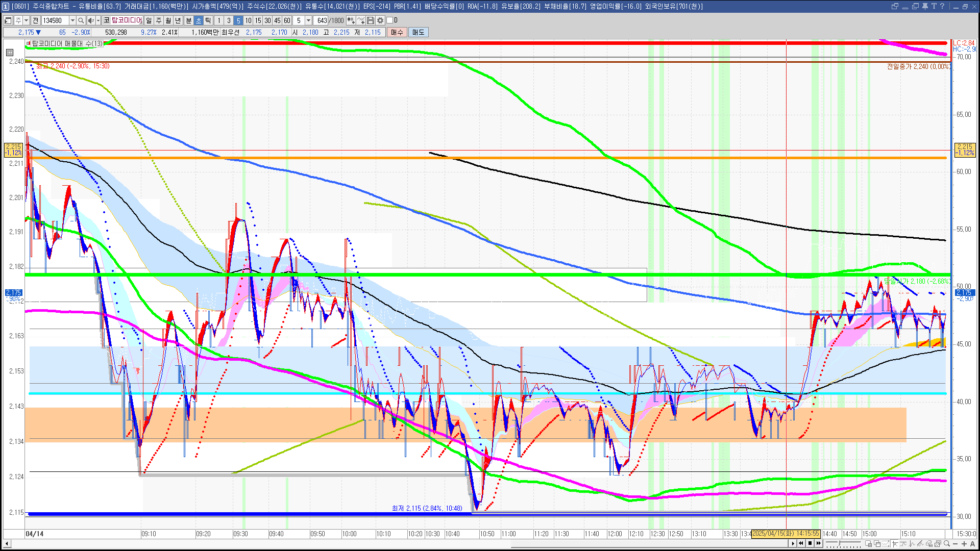Click the 매도 sell button
980x551 pixels.
(419, 32)
